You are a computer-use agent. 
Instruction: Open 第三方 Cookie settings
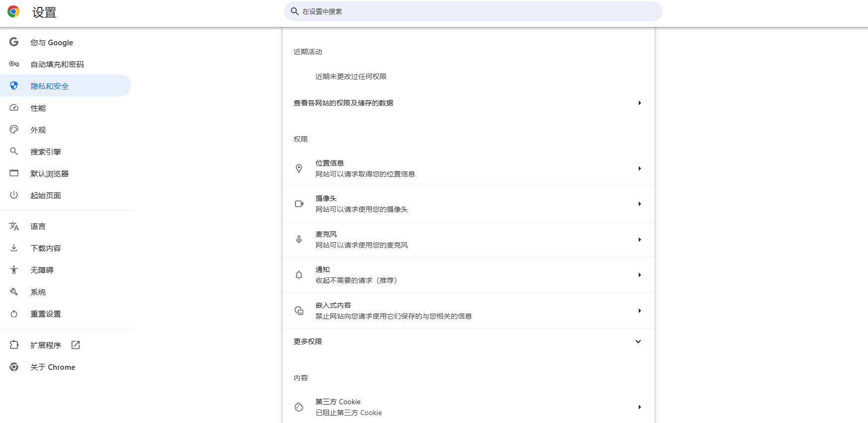pos(469,407)
